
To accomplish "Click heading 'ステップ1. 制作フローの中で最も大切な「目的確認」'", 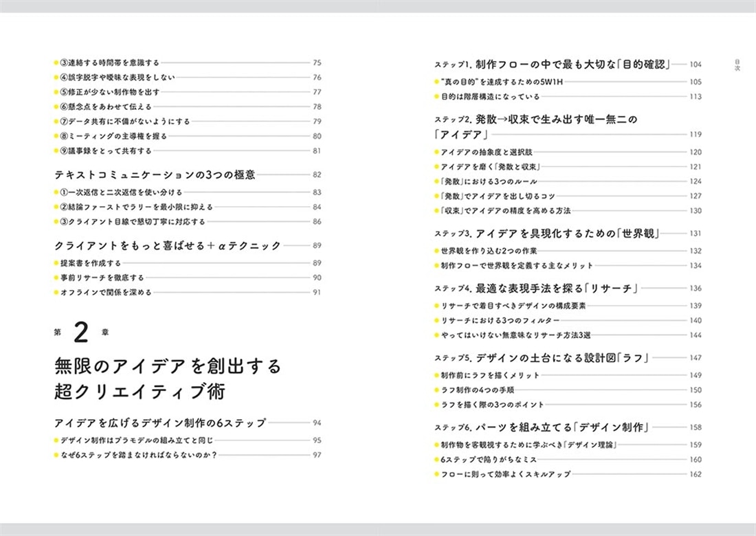I will click(553, 65).
